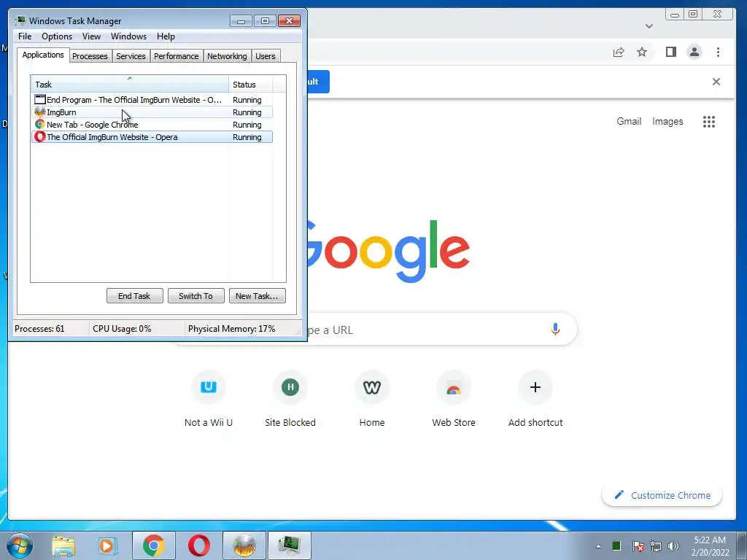Open the Windows Start button
Viewport: 747px width, 560px height.
click(20, 545)
